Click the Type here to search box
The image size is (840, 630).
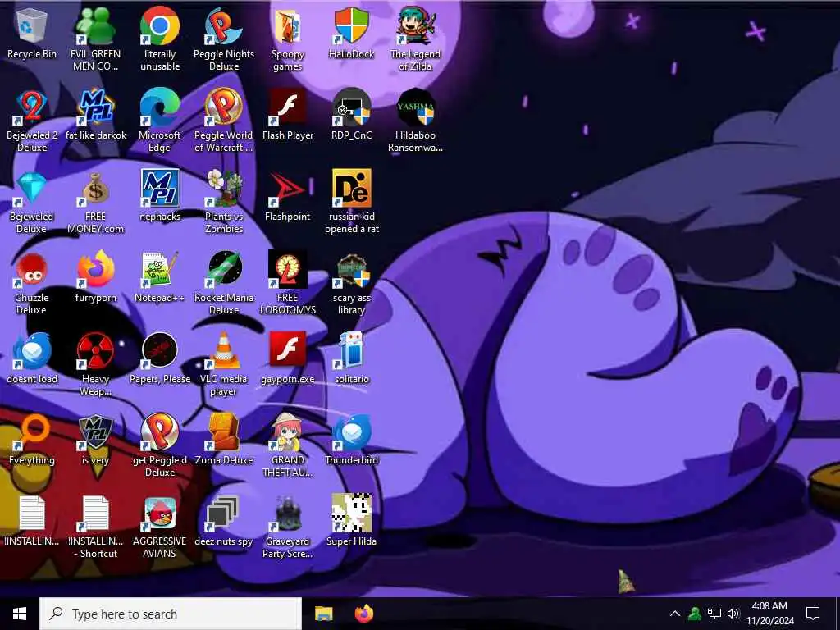coord(171,614)
